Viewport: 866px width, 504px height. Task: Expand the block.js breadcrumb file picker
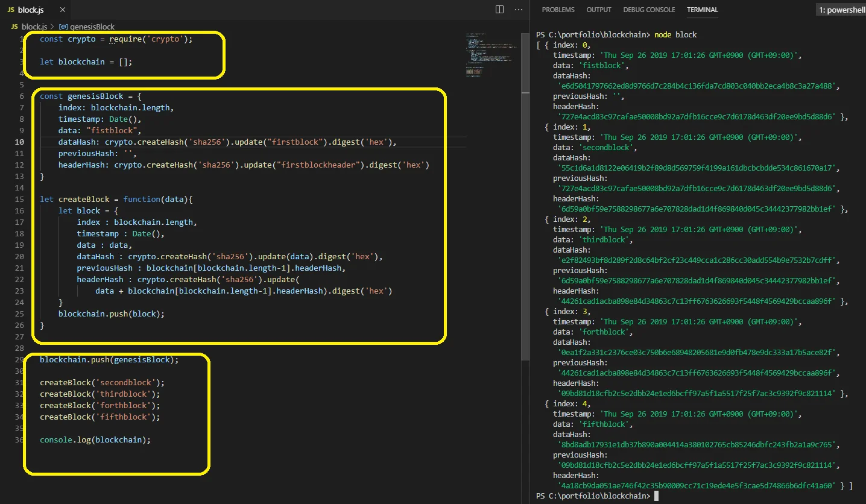[34, 27]
